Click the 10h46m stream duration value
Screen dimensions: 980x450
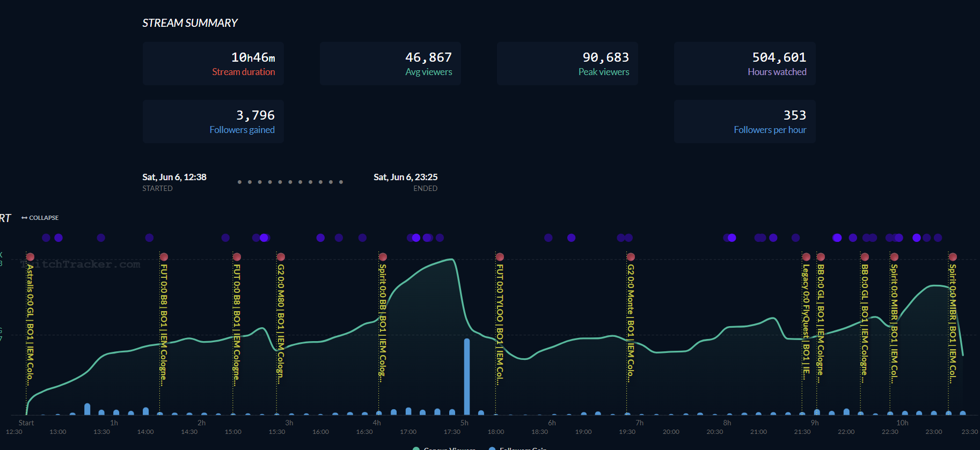[x=253, y=57]
